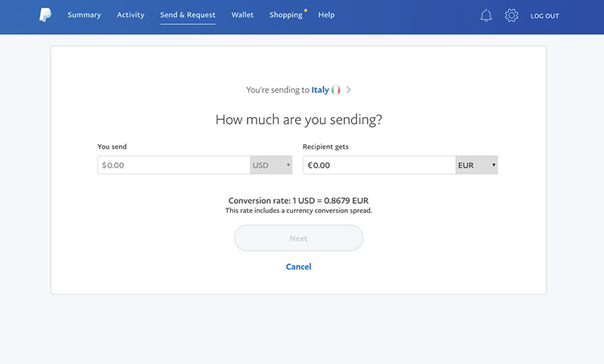This screenshot has width=604, height=364.
Task: Open the Wallet page
Action: point(242,14)
